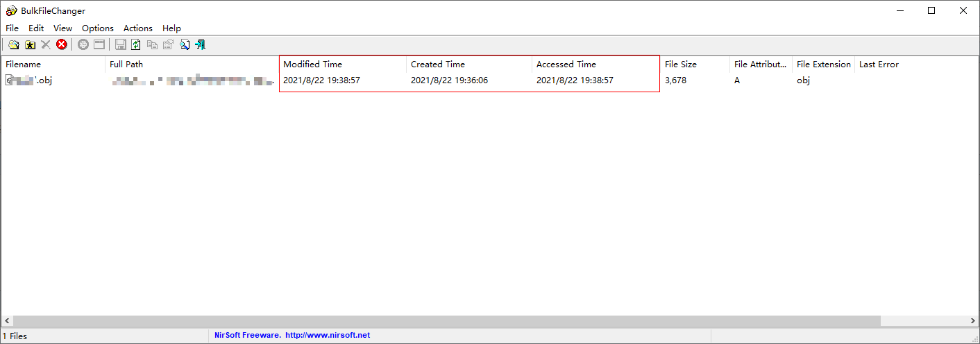Click the horizontal scrollbar right arrow

pos(973,321)
